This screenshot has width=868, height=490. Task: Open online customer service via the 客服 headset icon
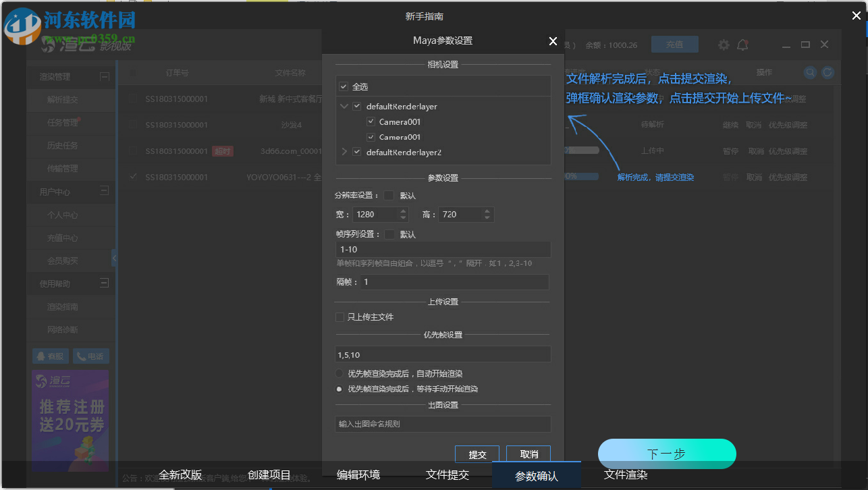50,356
